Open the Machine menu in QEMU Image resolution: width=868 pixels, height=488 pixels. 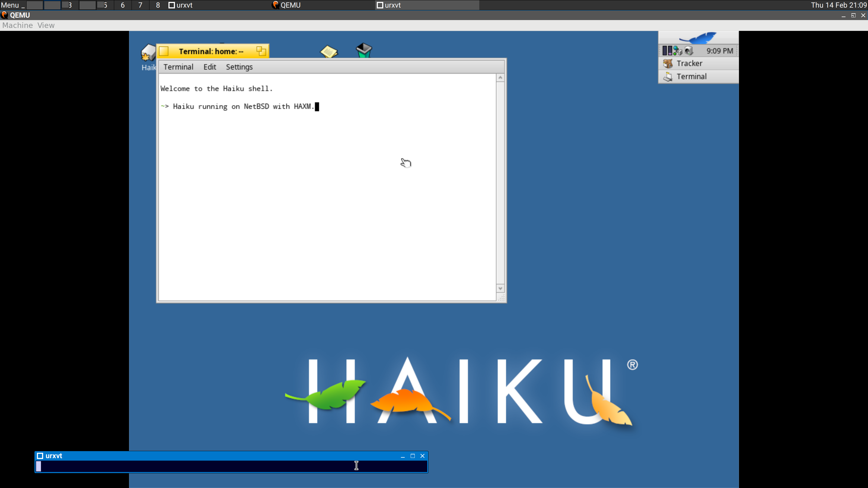click(x=18, y=25)
